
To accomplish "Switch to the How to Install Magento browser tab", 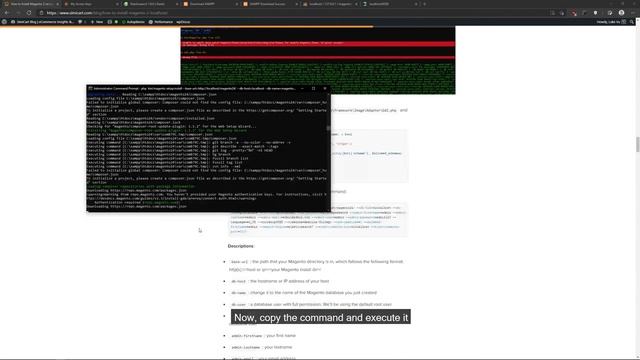I will pyautogui.click(x=31, y=4).
